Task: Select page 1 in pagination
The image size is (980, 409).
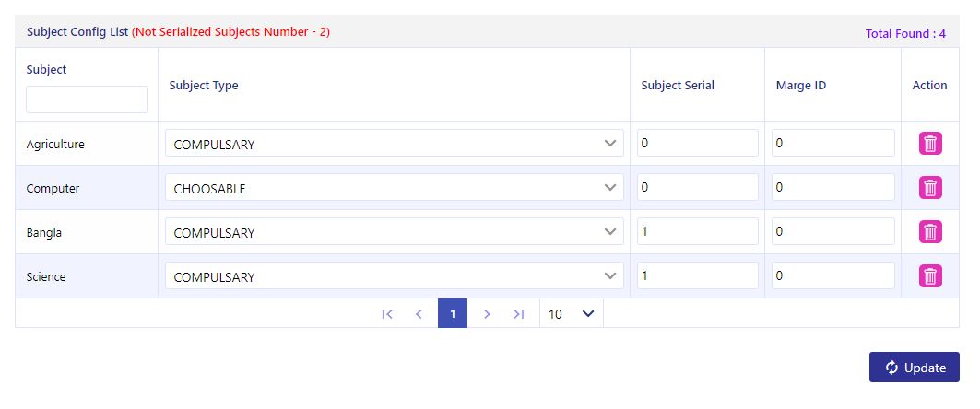Action: click(x=453, y=313)
